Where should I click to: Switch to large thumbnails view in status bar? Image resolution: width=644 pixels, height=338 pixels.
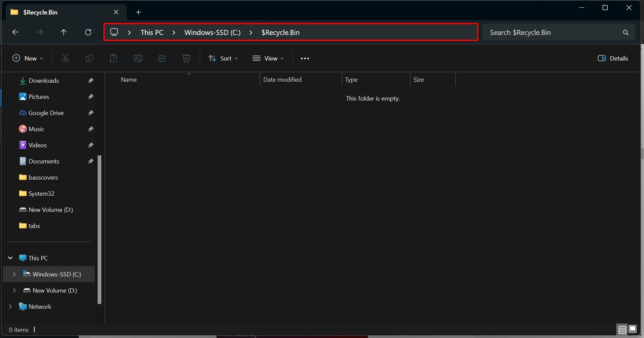(633, 329)
